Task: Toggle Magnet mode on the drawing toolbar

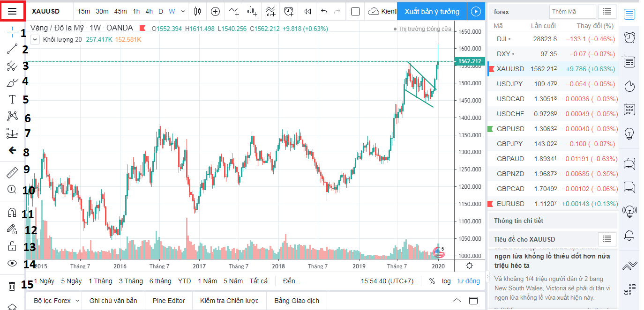Action: click(12, 213)
